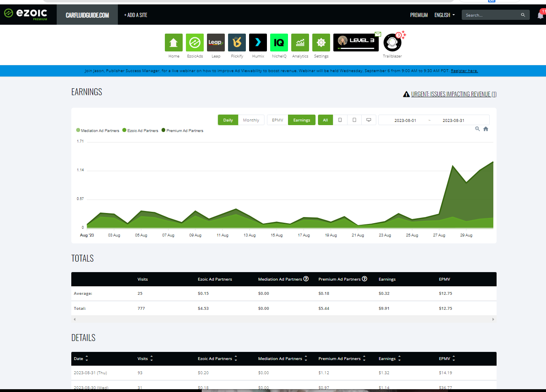Screen dimensions: 546x392
Task: Open the notifications bell icon
Action: (x=540, y=15)
